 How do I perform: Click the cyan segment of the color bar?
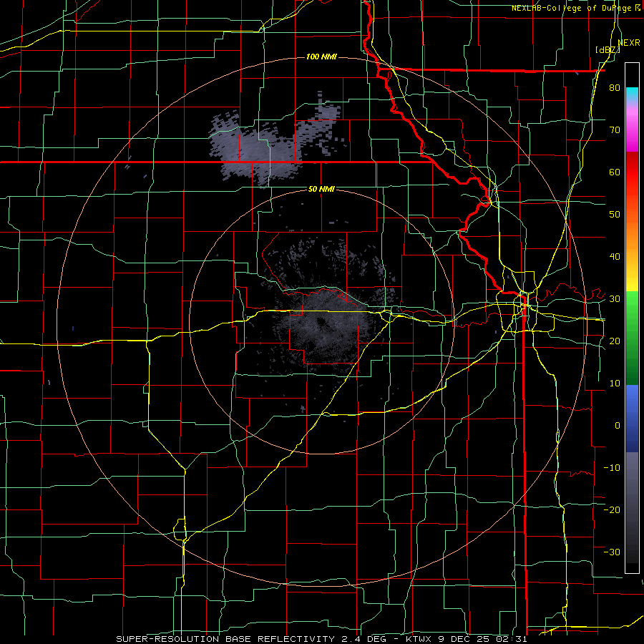[x=632, y=94]
